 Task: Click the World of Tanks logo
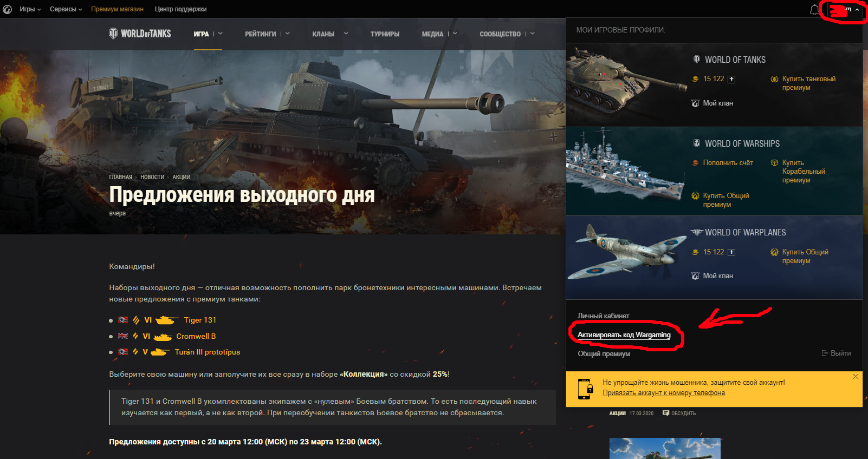(x=140, y=34)
